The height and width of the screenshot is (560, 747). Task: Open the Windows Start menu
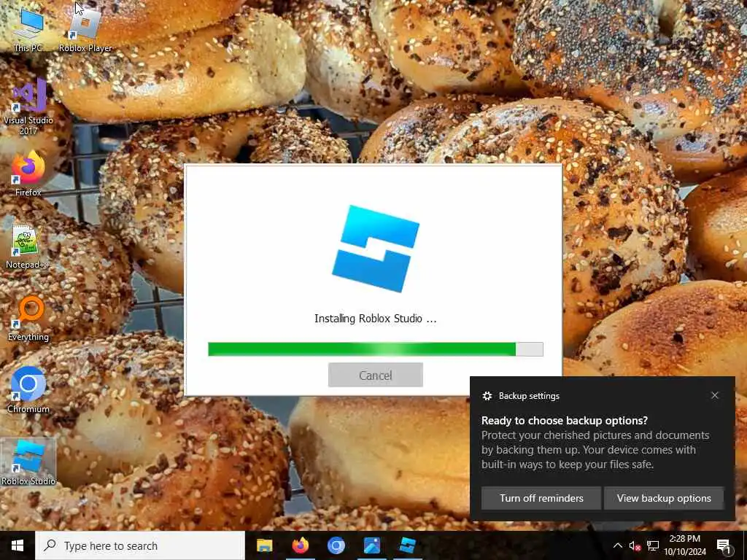click(x=18, y=545)
